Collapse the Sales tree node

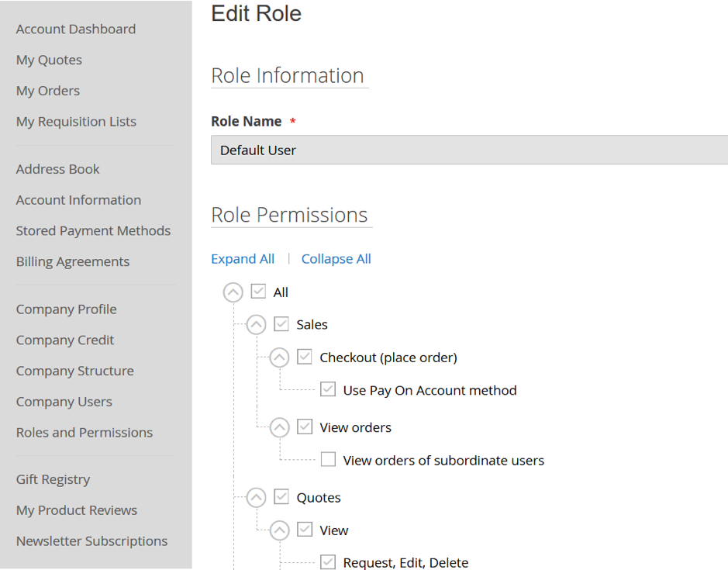[257, 325]
